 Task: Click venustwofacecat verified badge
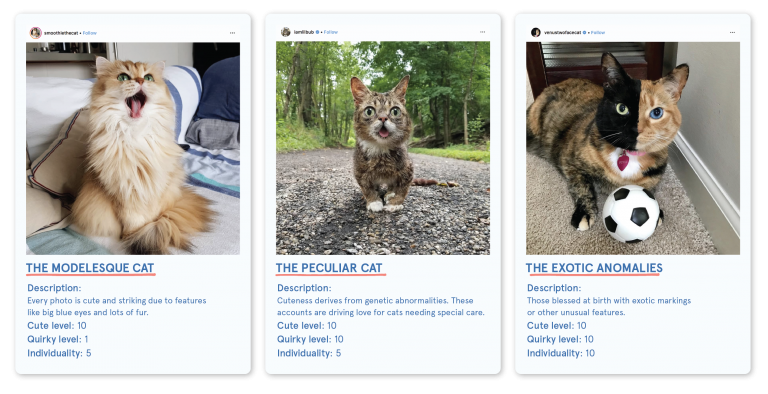click(584, 32)
